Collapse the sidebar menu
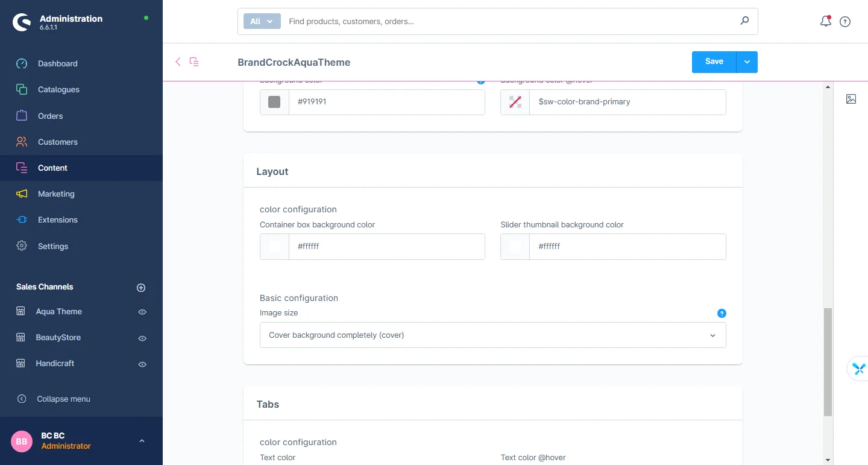This screenshot has height=465, width=868. tap(63, 399)
